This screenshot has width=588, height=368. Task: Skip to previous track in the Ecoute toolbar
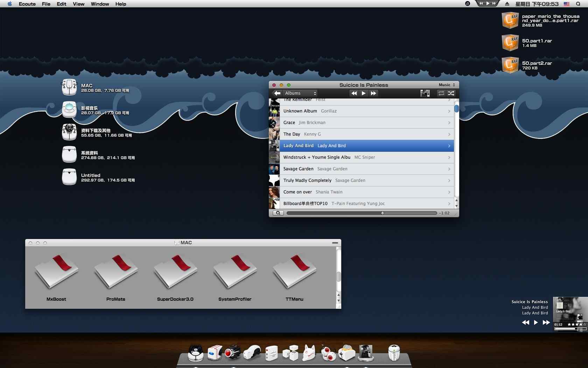[x=354, y=93]
